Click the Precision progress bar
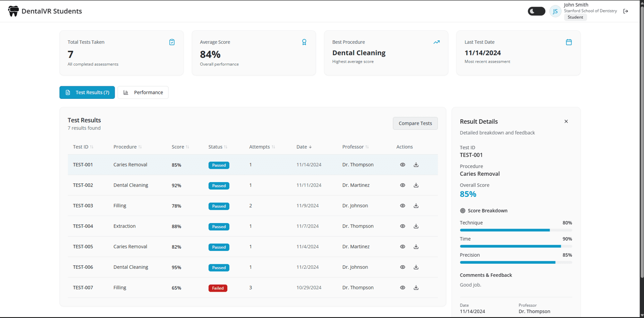Screen dimensions: 644x318 (x=516, y=263)
